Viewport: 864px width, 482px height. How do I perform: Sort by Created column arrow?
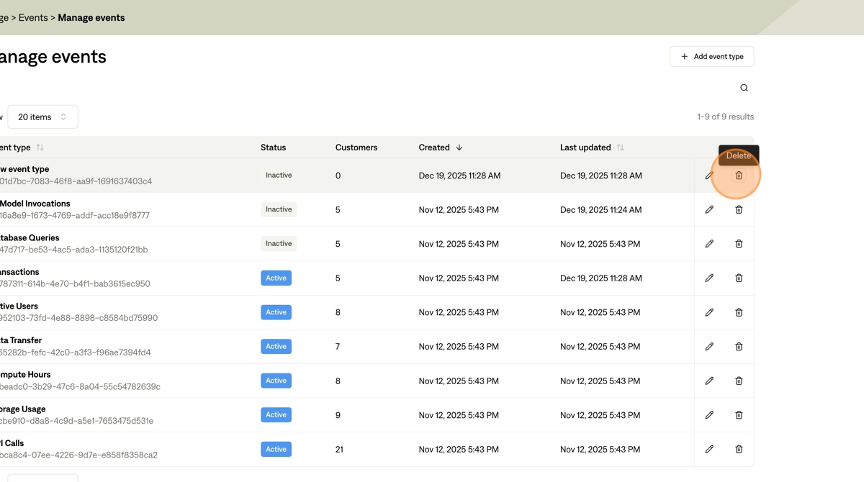(459, 148)
